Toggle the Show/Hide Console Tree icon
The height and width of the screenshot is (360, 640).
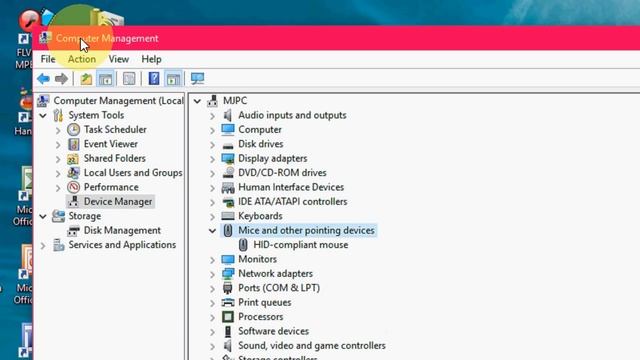pyautogui.click(x=105, y=78)
